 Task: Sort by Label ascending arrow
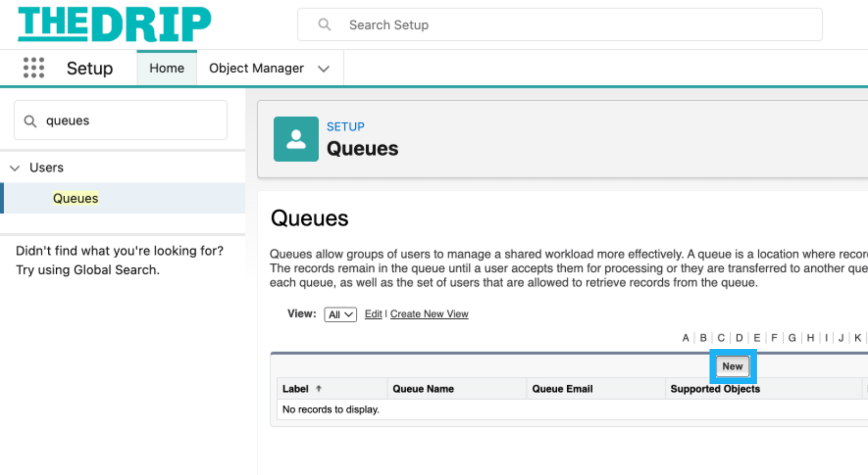point(319,388)
